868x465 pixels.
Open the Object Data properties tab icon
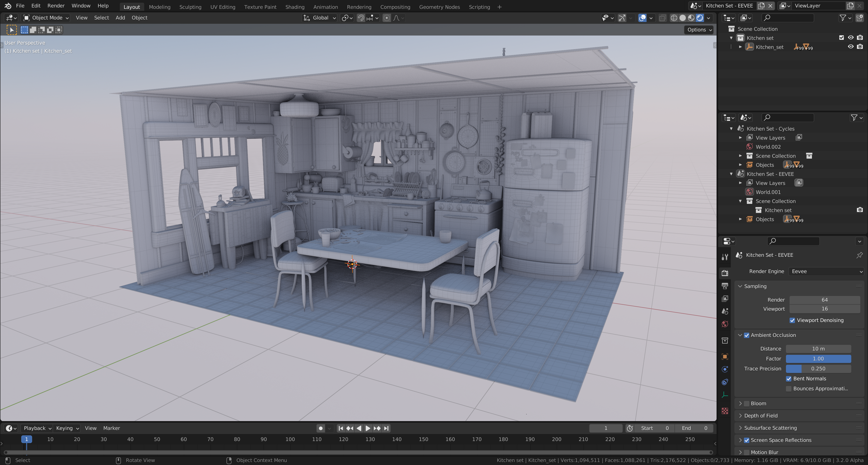click(725, 395)
